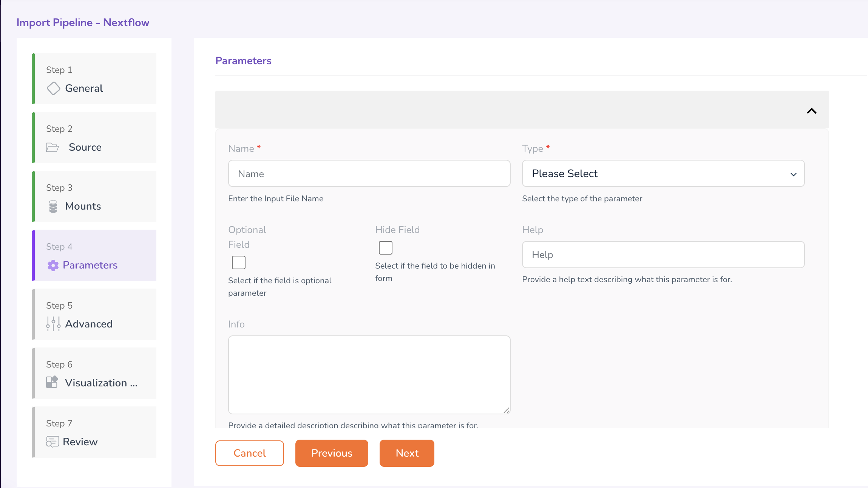Image resolution: width=868 pixels, height=488 pixels.
Task: Collapse the parameter panel with chevron
Action: pyautogui.click(x=811, y=111)
